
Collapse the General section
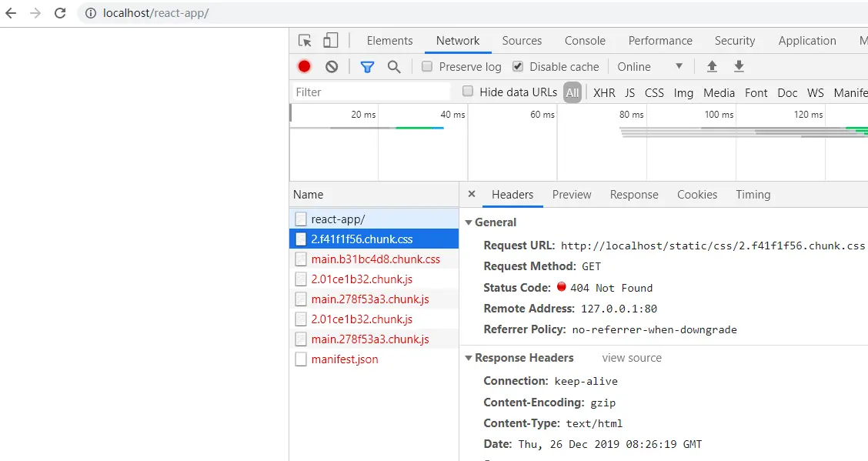click(x=469, y=222)
